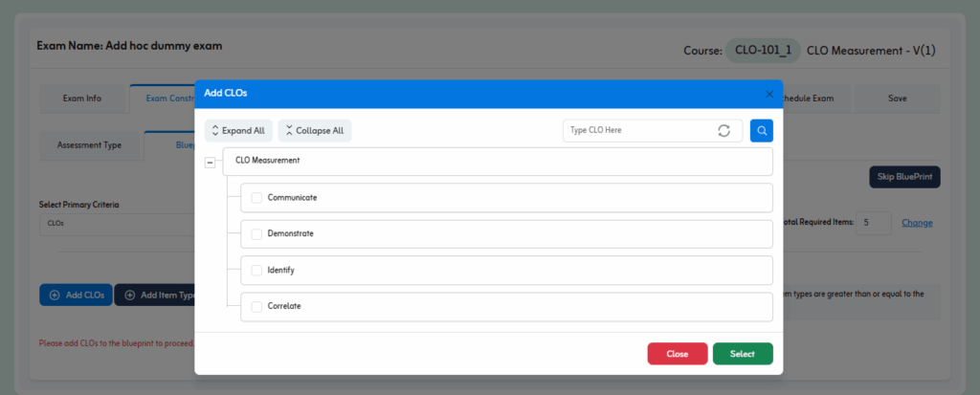Switch to the Exam Info tab
This screenshot has width=980, height=395.
click(82, 99)
